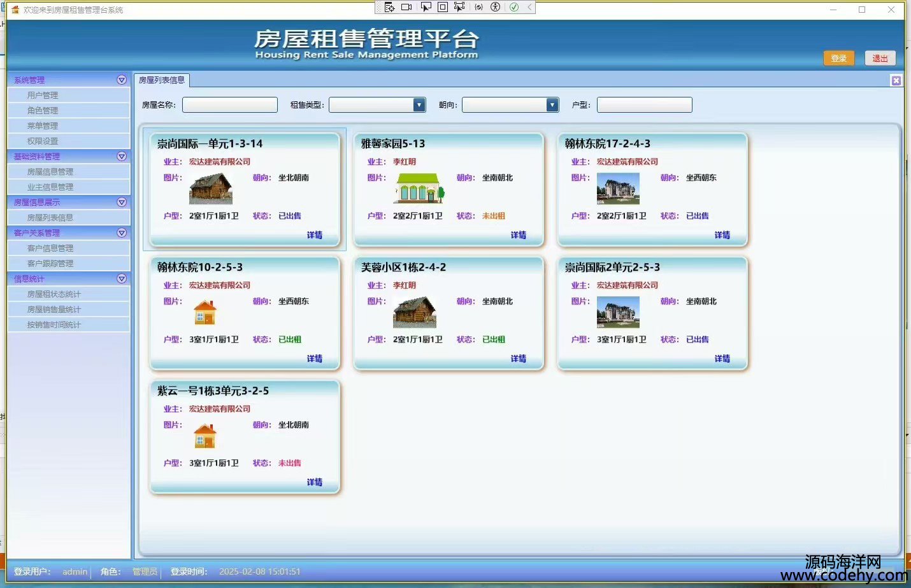Open the 租售类型 dropdown
Image resolution: width=911 pixels, height=588 pixels.
[x=419, y=105]
